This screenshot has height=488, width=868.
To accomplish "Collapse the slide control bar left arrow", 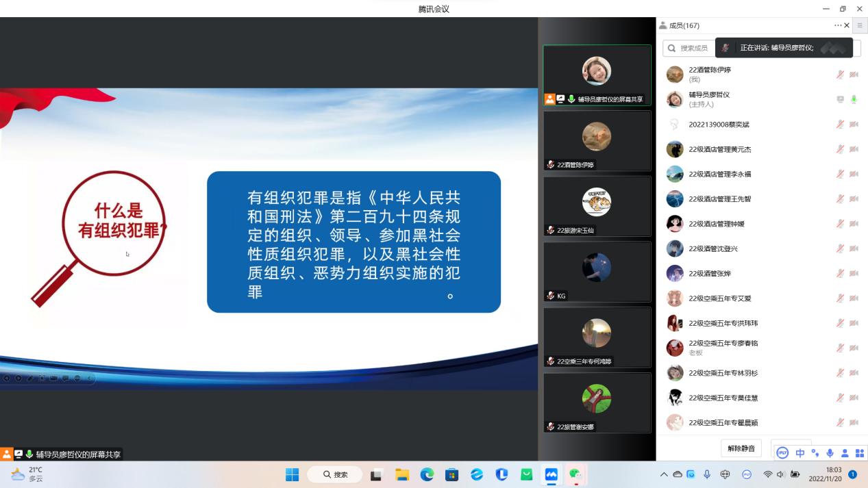I will pyautogui.click(x=89, y=378).
